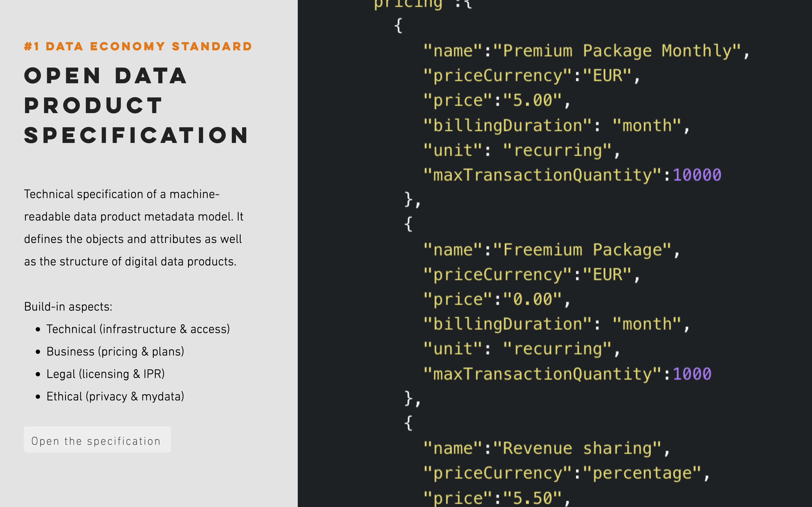Click 'Business (pricing & plans)' bullet

[x=115, y=352]
